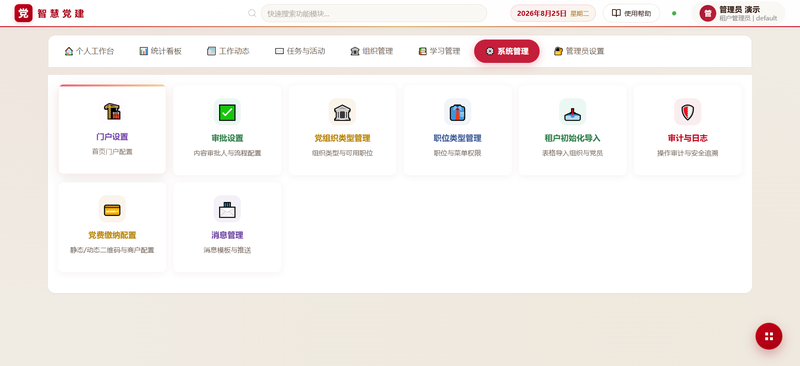The height and width of the screenshot is (366, 800).
Task: Click the 党组织类型管理 card title
Action: click(x=342, y=138)
